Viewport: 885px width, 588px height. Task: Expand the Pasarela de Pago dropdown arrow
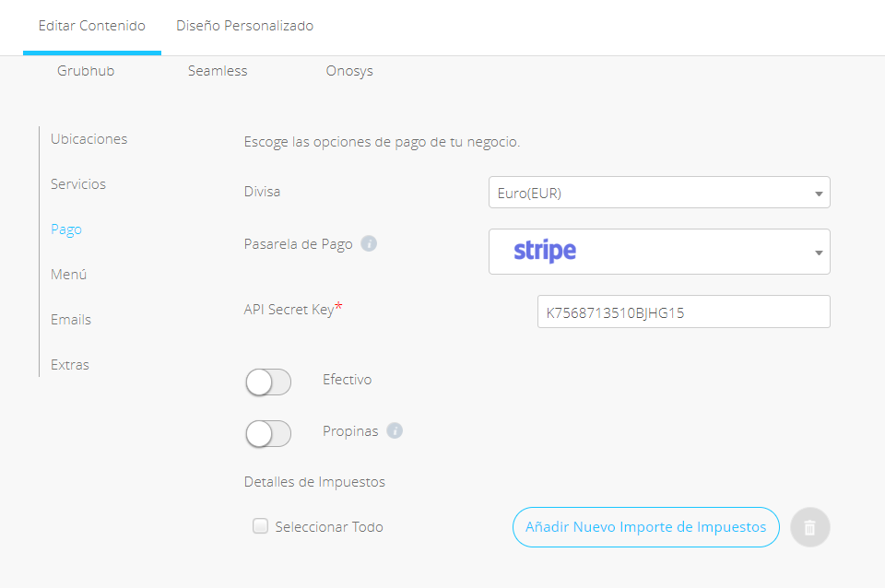(x=819, y=253)
